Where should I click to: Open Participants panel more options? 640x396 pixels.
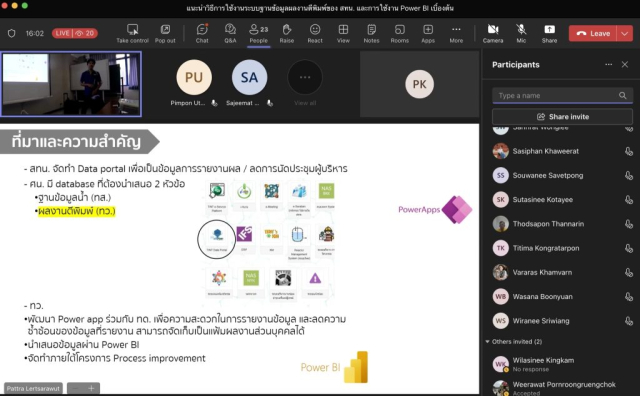[609, 65]
